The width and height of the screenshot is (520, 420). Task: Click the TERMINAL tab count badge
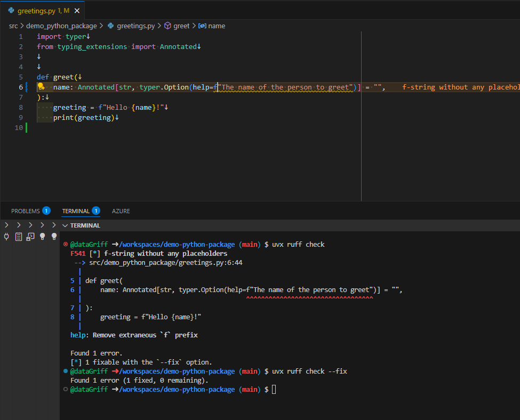coord(96,211)
